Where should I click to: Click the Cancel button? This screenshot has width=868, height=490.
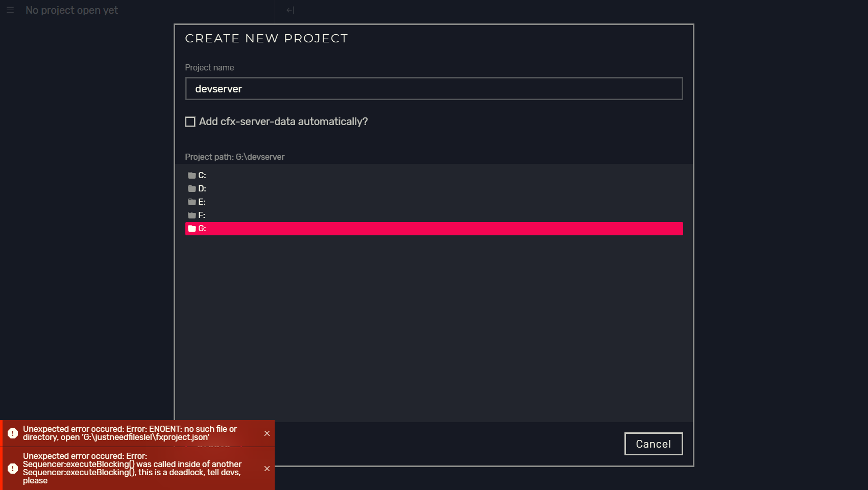coord(653,444)
